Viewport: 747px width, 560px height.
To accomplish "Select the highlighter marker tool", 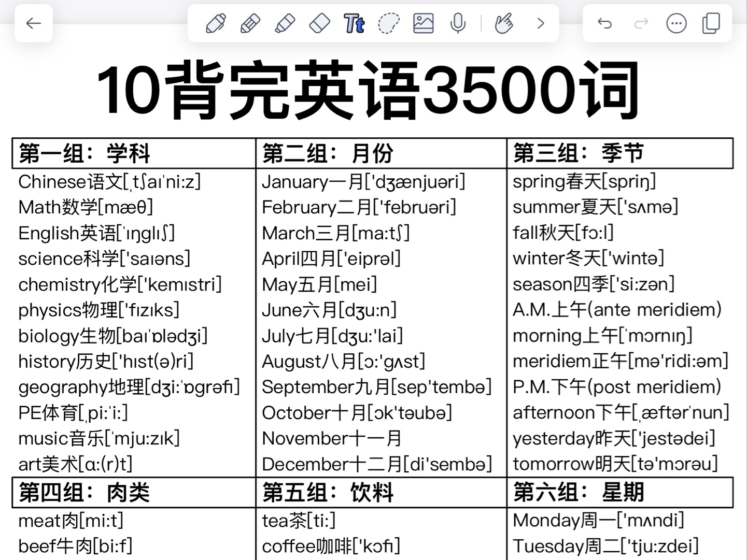I will coord(285,23).
